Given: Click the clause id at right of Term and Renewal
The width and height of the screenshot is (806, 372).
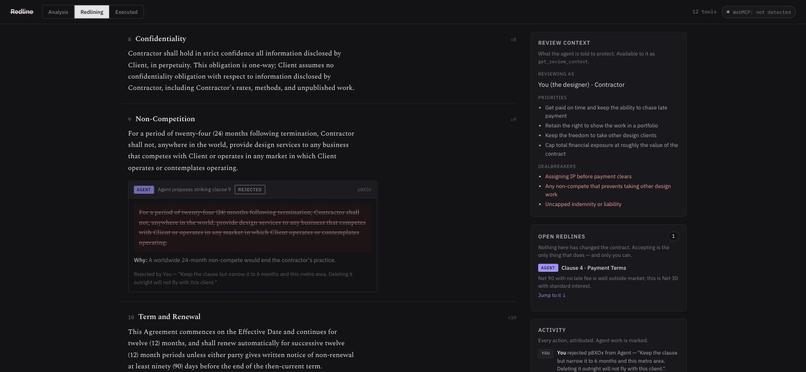Looking at the screenshot, I should tap(512, 318).
